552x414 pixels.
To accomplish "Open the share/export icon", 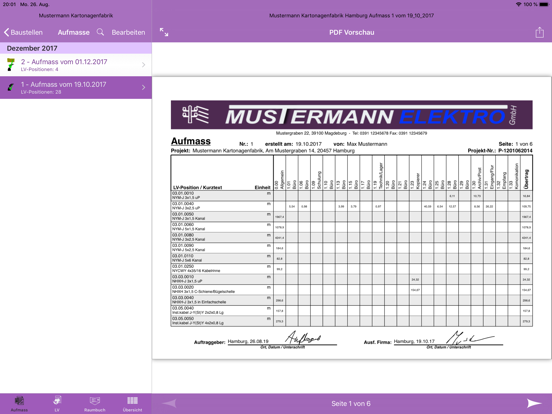I will [x=539, y=32].
